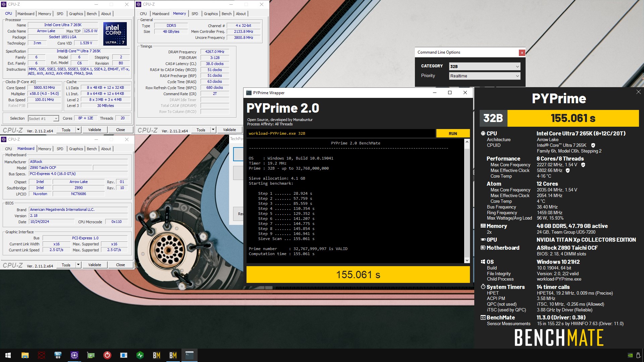Viewport: 644px width, 362px height.
Task: Click Core Speed 5800.93 MHz value
Action: 44,88
